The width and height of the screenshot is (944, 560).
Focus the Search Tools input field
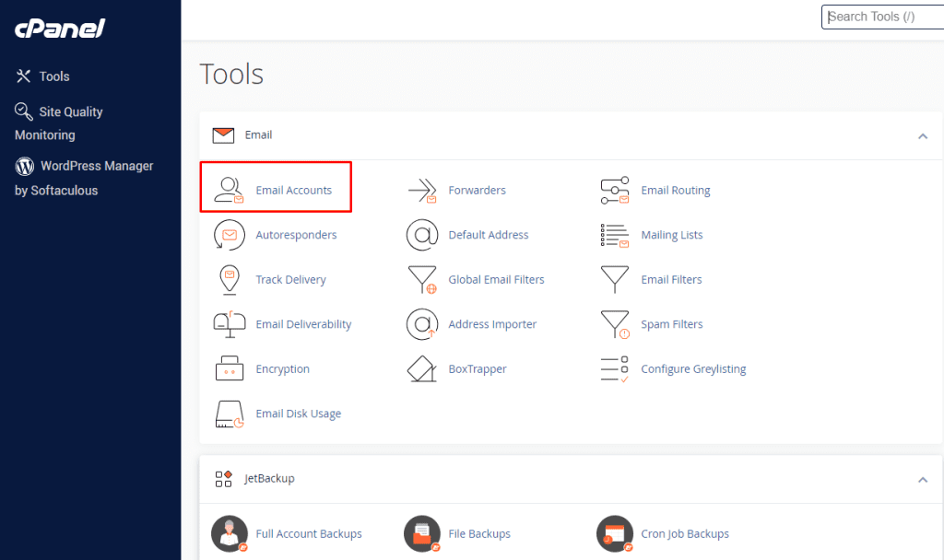point(880,17)
